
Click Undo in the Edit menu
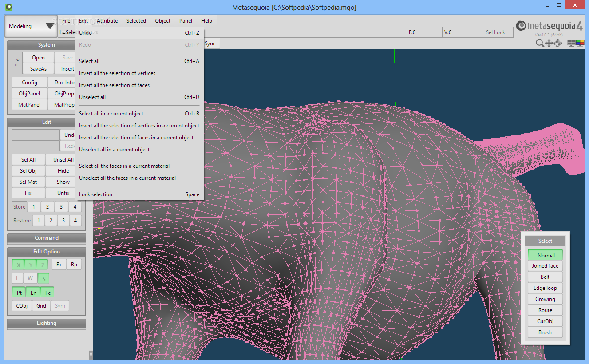point(139,33)
